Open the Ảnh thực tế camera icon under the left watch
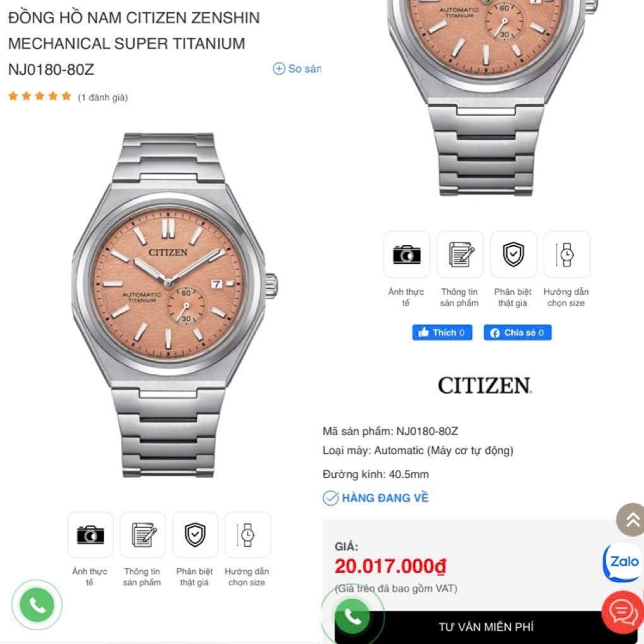 coord(90,534)
